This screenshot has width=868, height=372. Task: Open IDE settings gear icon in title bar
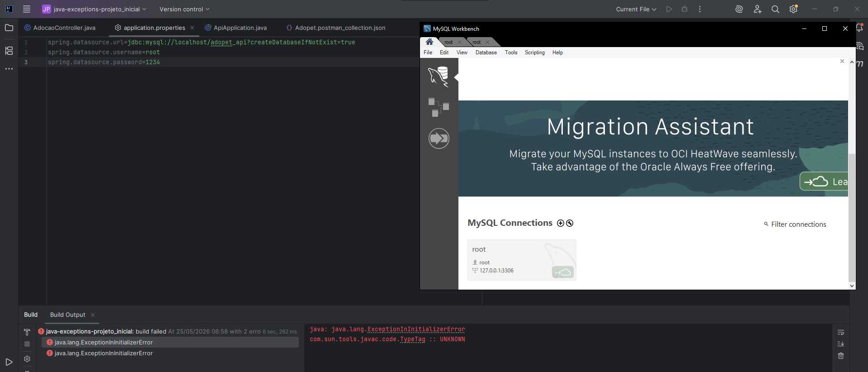(x=793, y=9)
